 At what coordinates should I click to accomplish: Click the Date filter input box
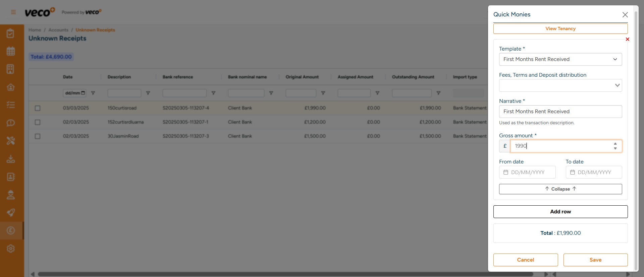[x=74, y=93]
